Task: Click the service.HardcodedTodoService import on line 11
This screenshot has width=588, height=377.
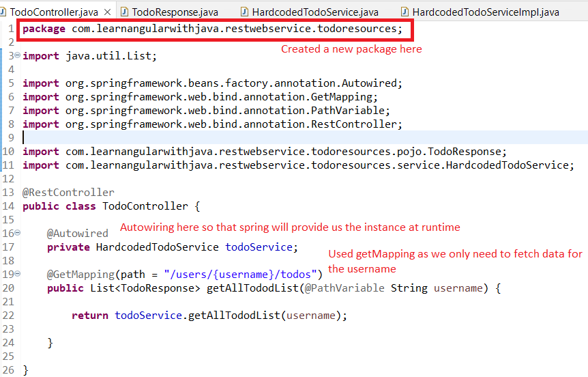Action: 298,165
